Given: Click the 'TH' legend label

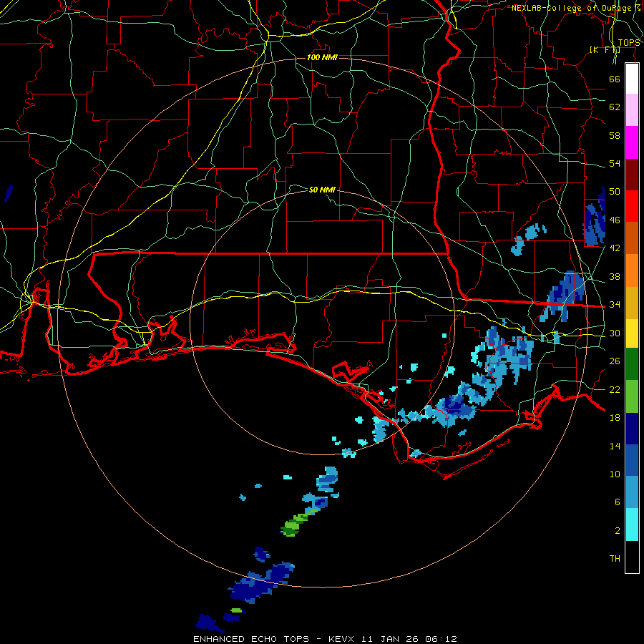Looking at the screenshot, I should pos(615,559).
